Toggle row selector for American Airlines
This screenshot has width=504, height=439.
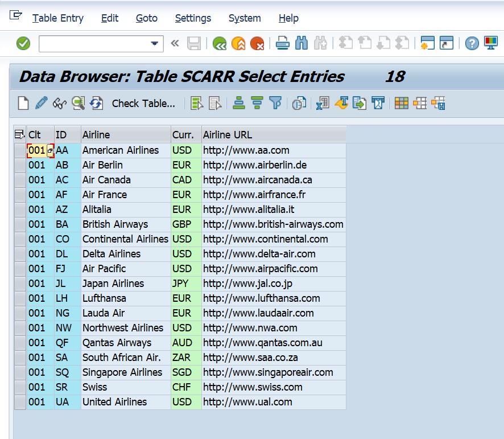click(20, 150)
